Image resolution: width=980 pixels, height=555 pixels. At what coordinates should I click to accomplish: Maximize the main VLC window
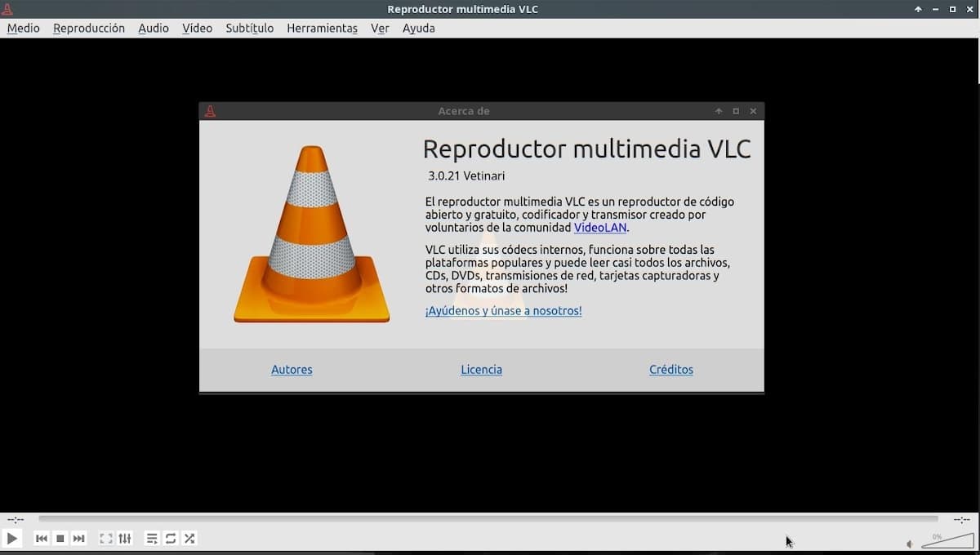click(952, 9)
